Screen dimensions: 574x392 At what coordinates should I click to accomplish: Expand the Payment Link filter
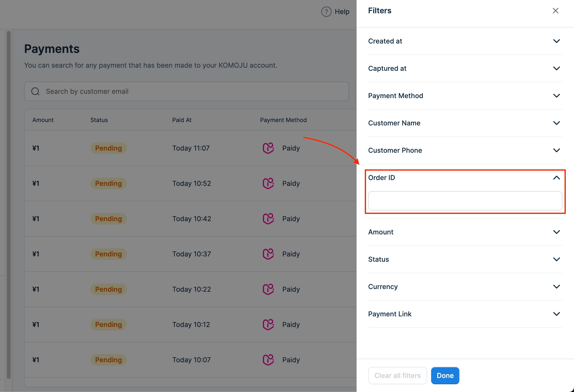point(556,314)
